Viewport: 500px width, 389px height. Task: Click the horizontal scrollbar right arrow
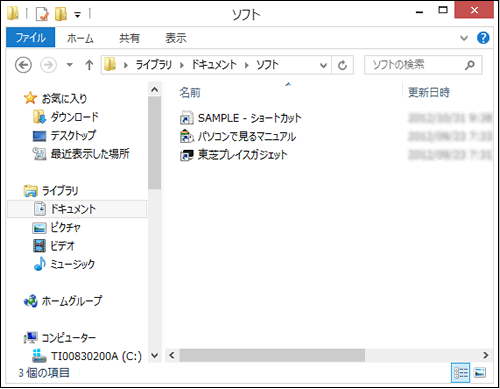486,355
